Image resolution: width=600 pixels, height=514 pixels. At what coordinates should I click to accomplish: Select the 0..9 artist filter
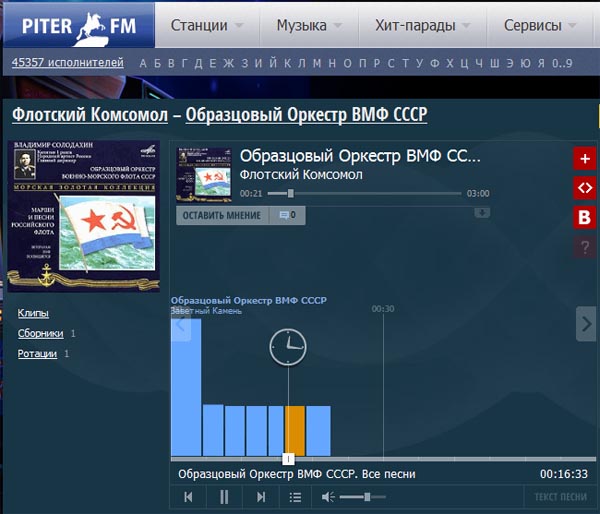562,63
